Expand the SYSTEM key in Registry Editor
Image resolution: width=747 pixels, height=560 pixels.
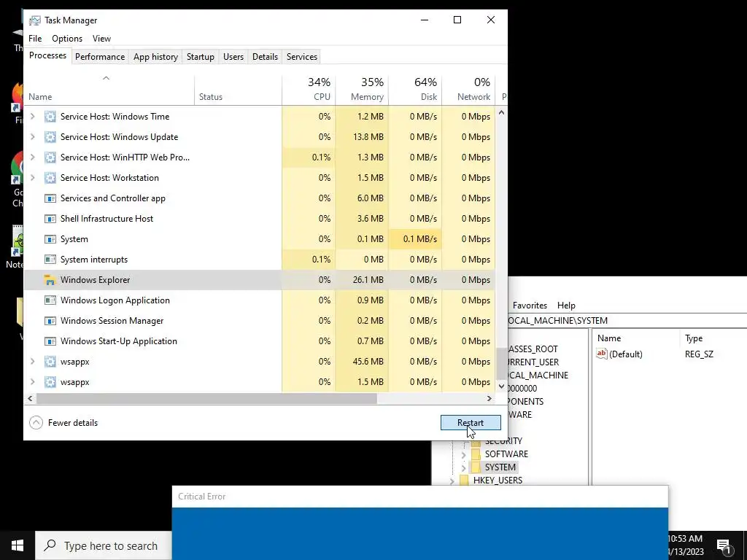click(463, 468)
